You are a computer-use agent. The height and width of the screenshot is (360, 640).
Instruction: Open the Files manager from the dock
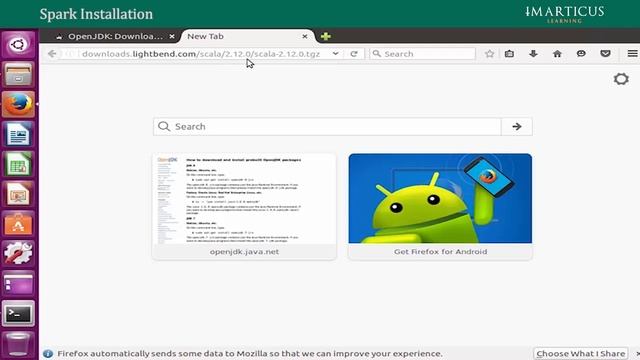18,75
